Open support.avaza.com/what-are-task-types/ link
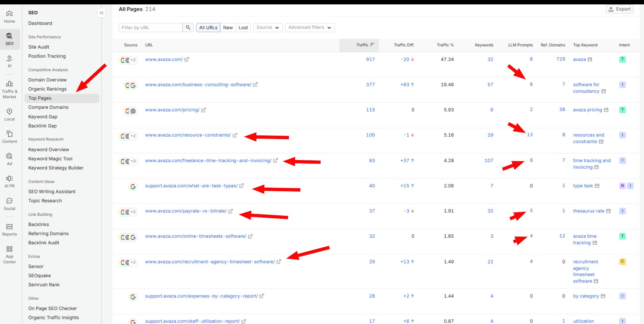This screenshot has width=644, height=324. pyautogui.click(x=191, y=186)
